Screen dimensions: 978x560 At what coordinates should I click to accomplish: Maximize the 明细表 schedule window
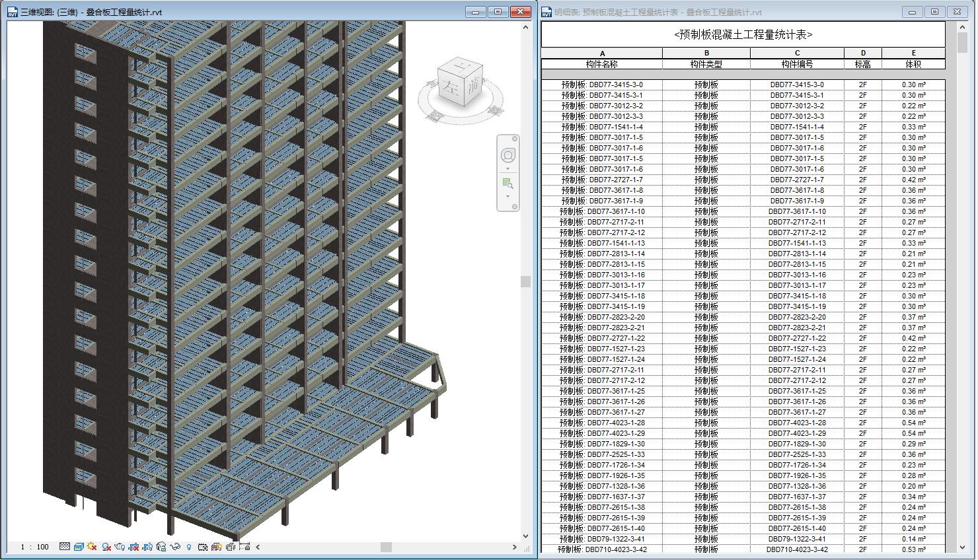pos(934,12)
